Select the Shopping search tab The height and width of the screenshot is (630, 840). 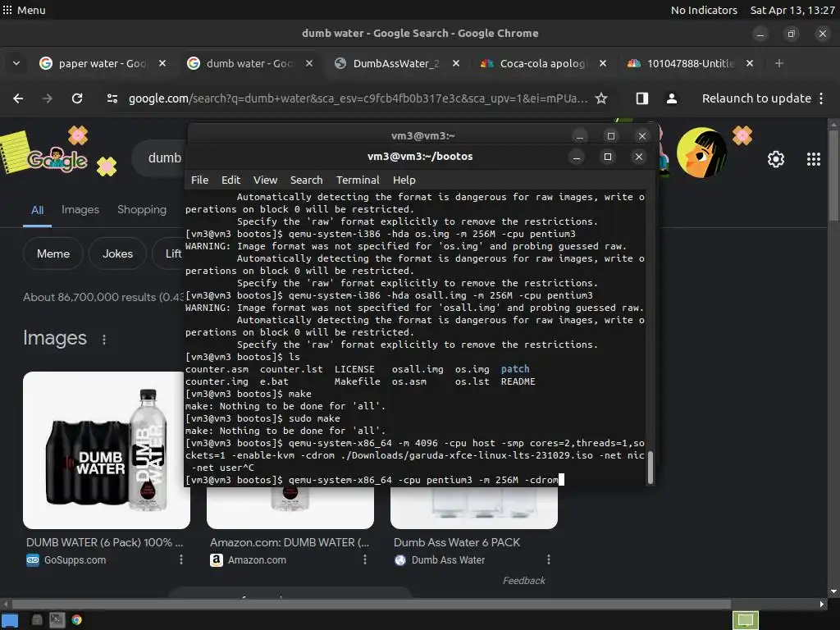pos(142,209)
